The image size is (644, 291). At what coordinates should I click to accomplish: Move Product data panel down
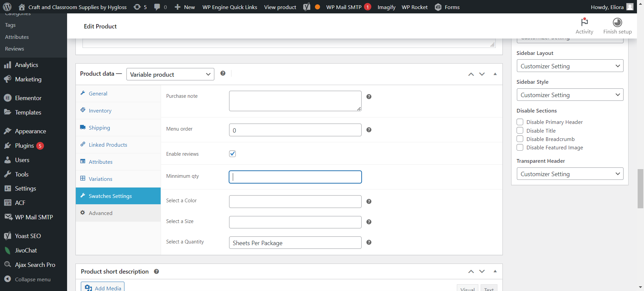tap(482, 74)
